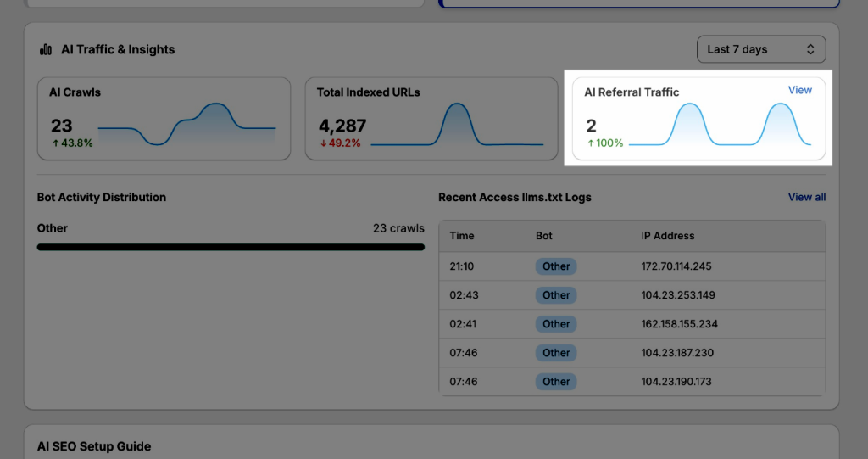Click the AI Referral Traffic sparkline chart

point(721,126)
